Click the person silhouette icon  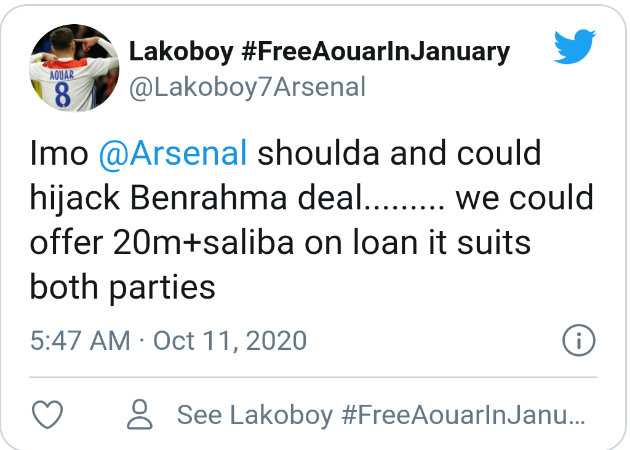click(x=141, y=413)
